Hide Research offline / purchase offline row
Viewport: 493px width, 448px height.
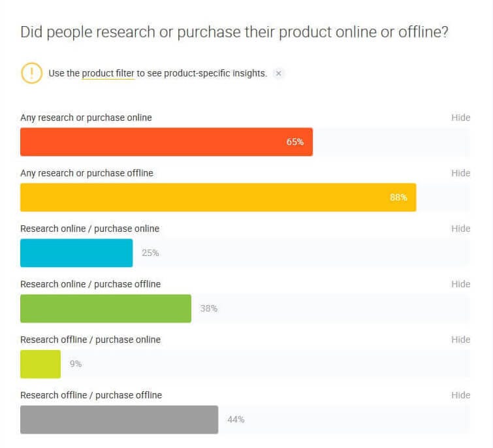coord(460,395)
